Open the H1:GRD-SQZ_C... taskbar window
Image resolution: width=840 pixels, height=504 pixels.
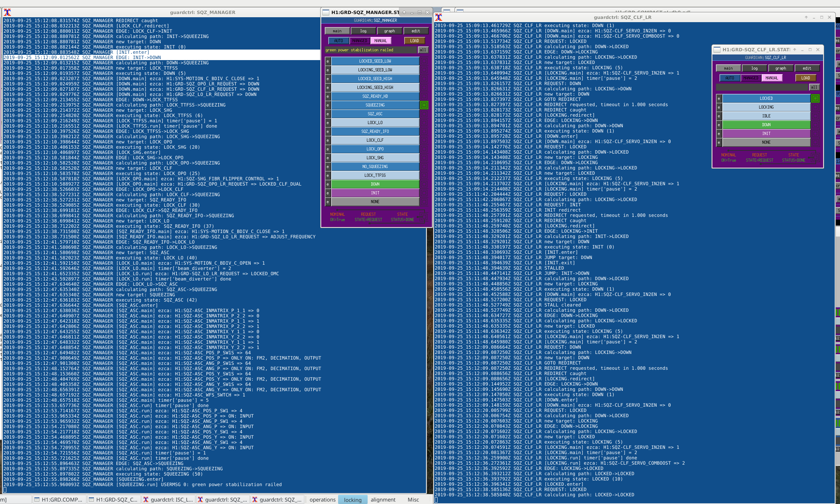tap(114, 499)
